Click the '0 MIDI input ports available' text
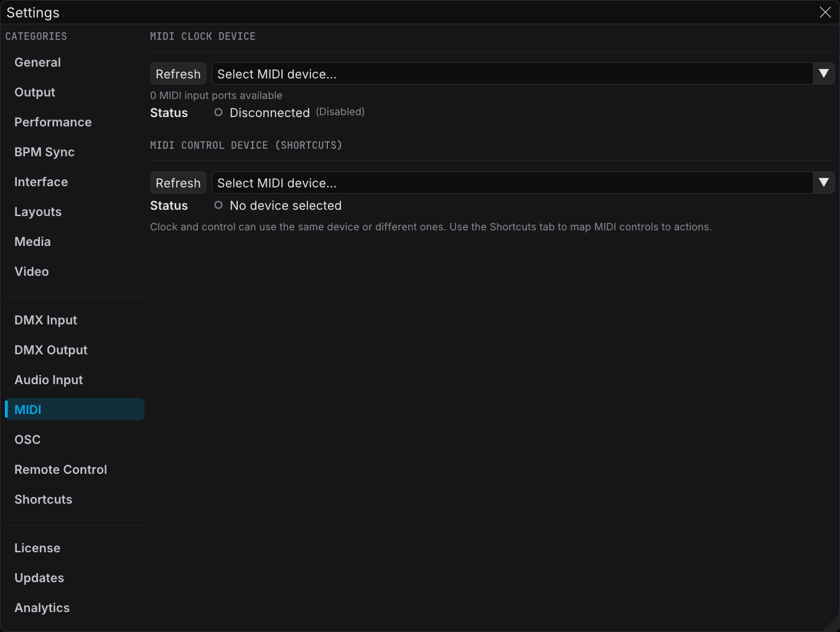Viewport: 840px width, 632px height. click(216, 96)
